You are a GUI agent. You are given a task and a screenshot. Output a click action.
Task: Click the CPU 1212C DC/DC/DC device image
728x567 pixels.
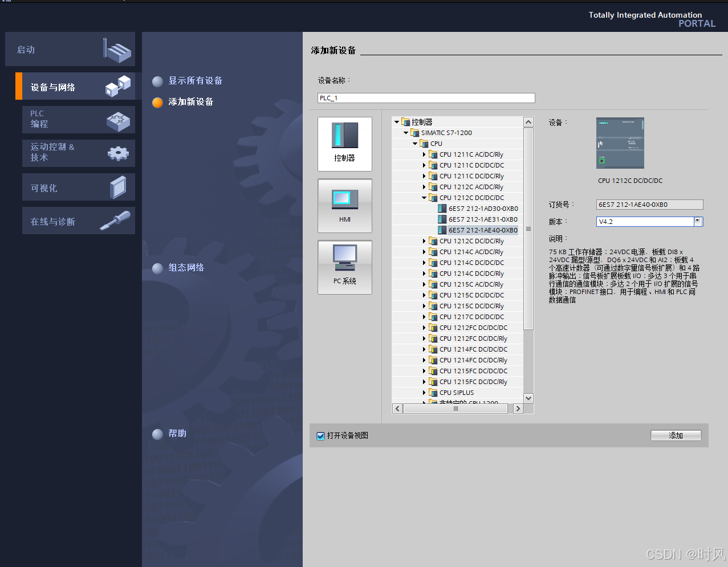point(620,143)
